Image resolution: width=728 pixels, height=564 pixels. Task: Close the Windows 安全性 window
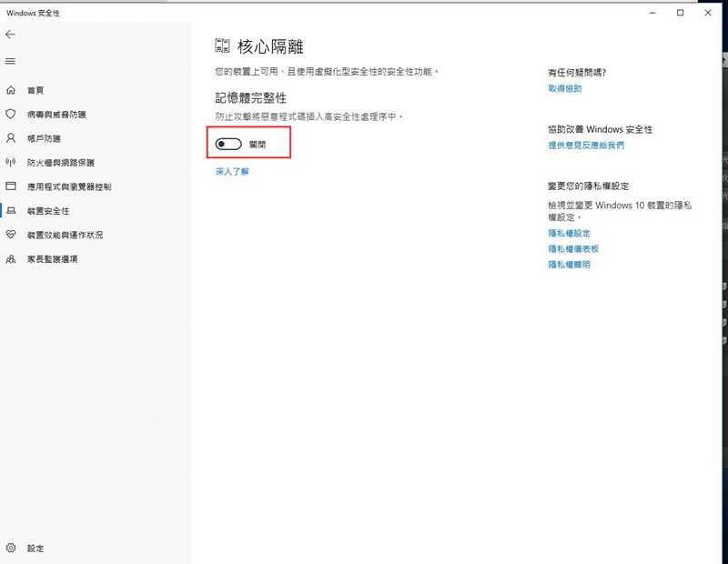point(708,13)
